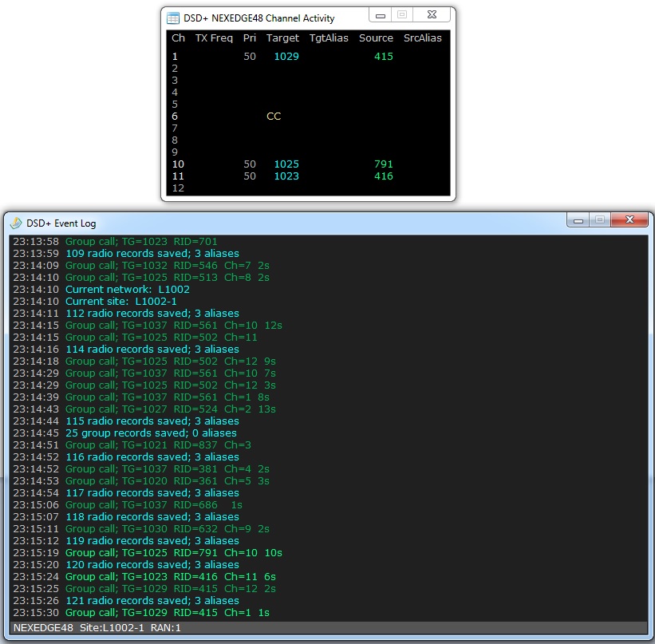Click channel number 6 in Channel Activity
655x644 pixels.
coord(175,117)
